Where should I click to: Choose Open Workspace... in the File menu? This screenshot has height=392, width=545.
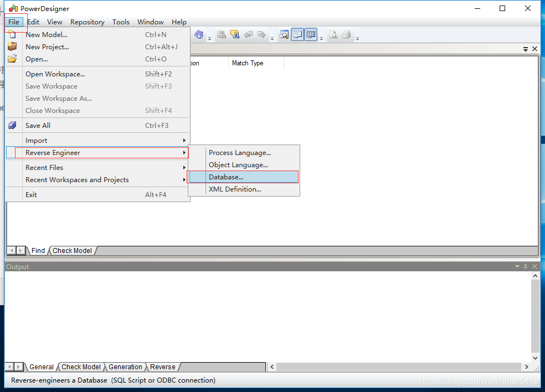point(55,74)
